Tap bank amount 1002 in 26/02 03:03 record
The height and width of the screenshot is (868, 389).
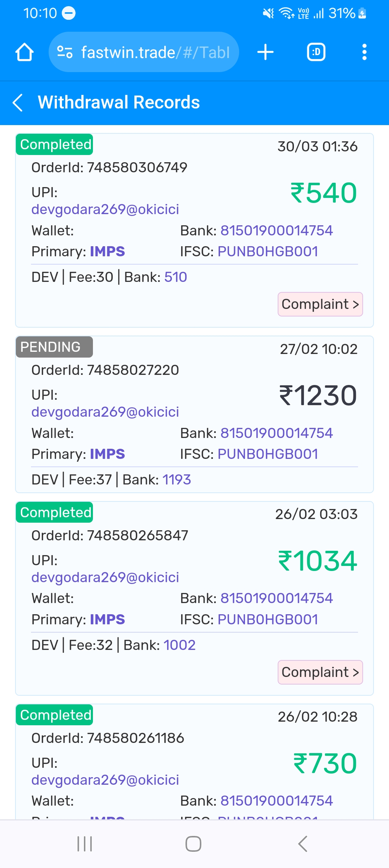[179, 645]
